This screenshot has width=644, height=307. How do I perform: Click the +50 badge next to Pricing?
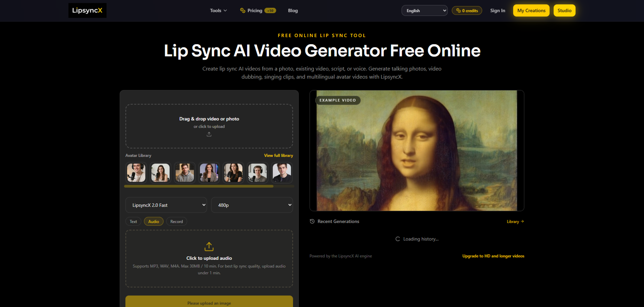pyautogui.click(x=270, y=11)
